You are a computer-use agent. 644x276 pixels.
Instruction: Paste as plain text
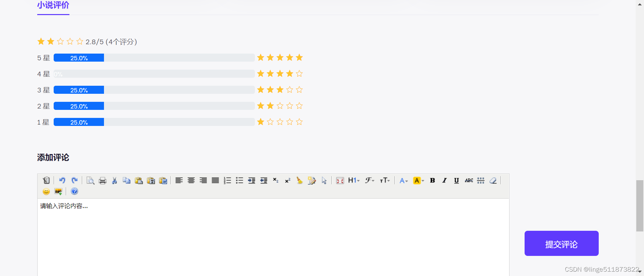151,181
